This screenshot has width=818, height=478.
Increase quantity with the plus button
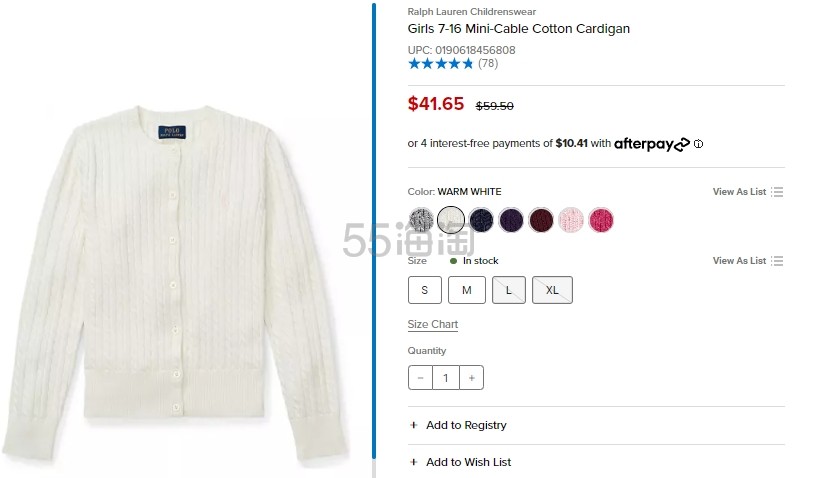[x=471, y=378]
